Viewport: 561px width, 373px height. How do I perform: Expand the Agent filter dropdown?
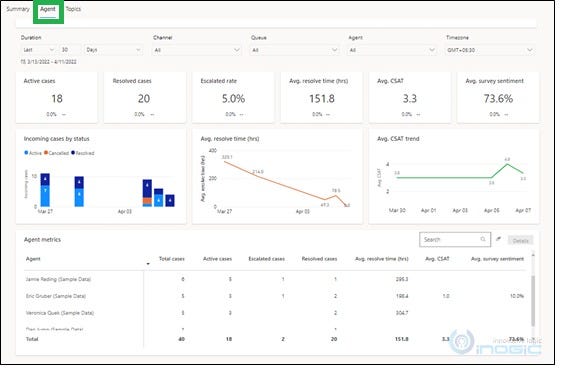click(x=392, y=50)
